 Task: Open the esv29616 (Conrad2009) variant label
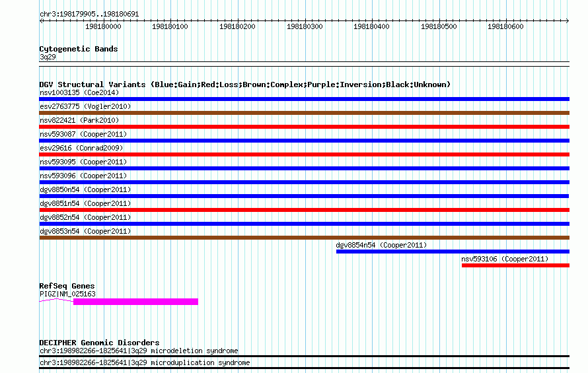coord(81,148)
